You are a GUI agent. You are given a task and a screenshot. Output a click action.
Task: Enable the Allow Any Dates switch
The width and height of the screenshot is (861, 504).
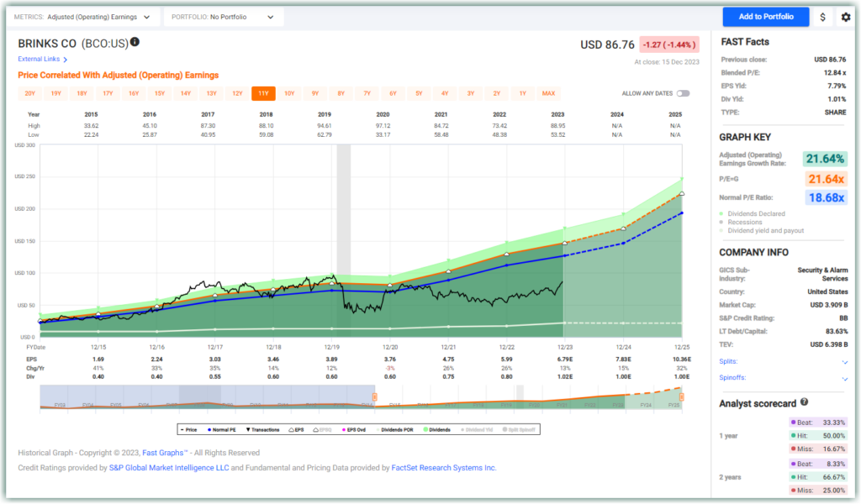pos(683,93)
